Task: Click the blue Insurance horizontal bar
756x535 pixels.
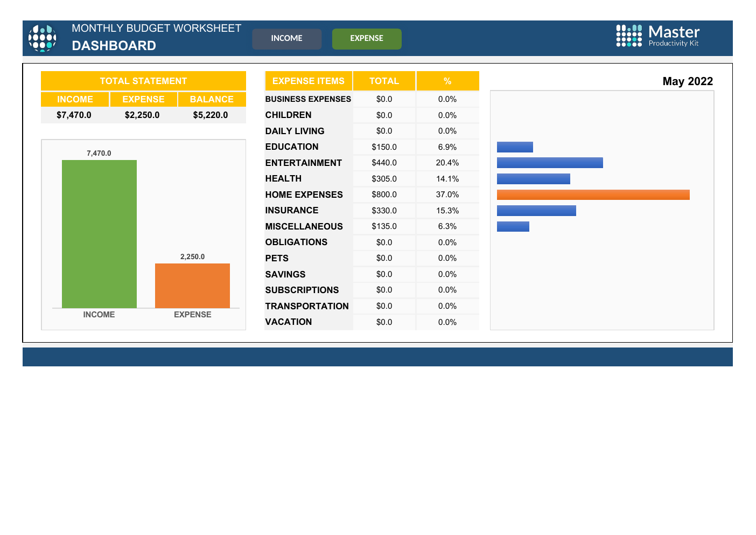Action: [536, 211]
